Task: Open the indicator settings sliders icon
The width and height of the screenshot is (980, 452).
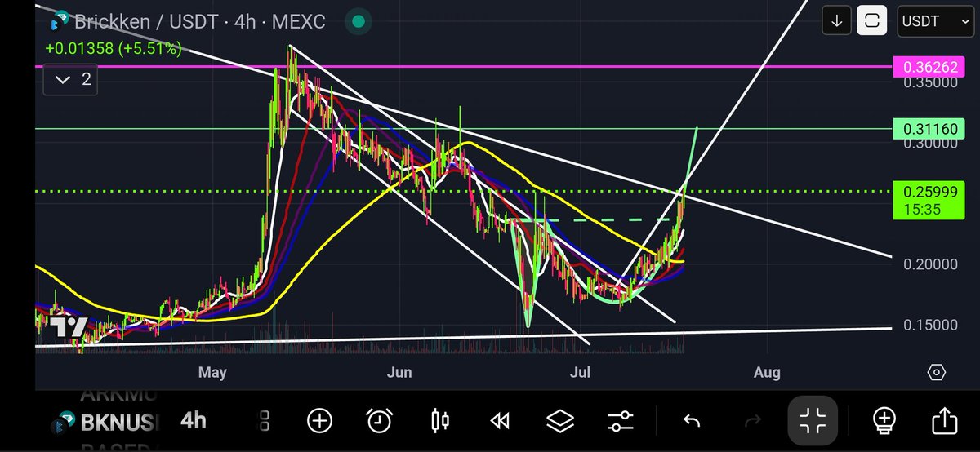Action: click(621, 421)
